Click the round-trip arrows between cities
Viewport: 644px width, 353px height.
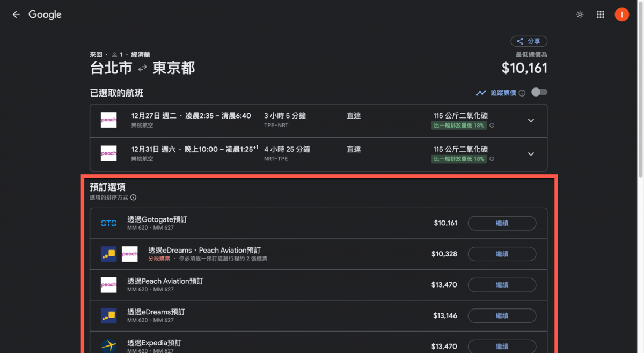click(x=142, y=68)
